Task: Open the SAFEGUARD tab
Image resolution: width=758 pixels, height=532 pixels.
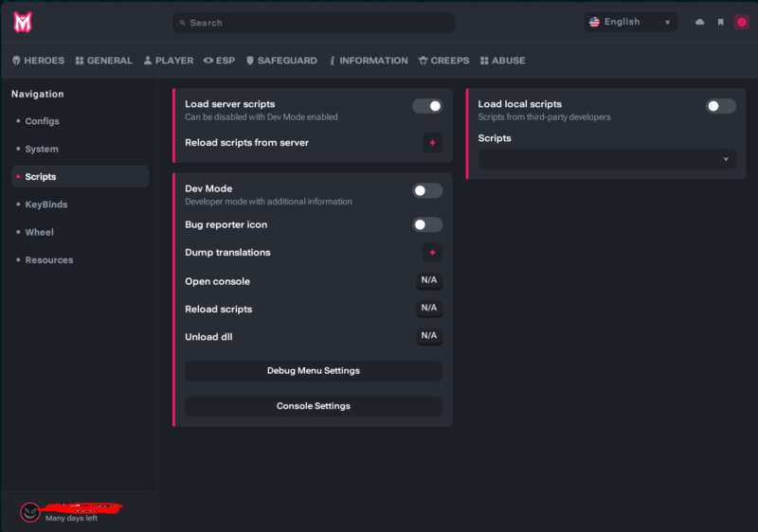Action: (x=281, y=61)
